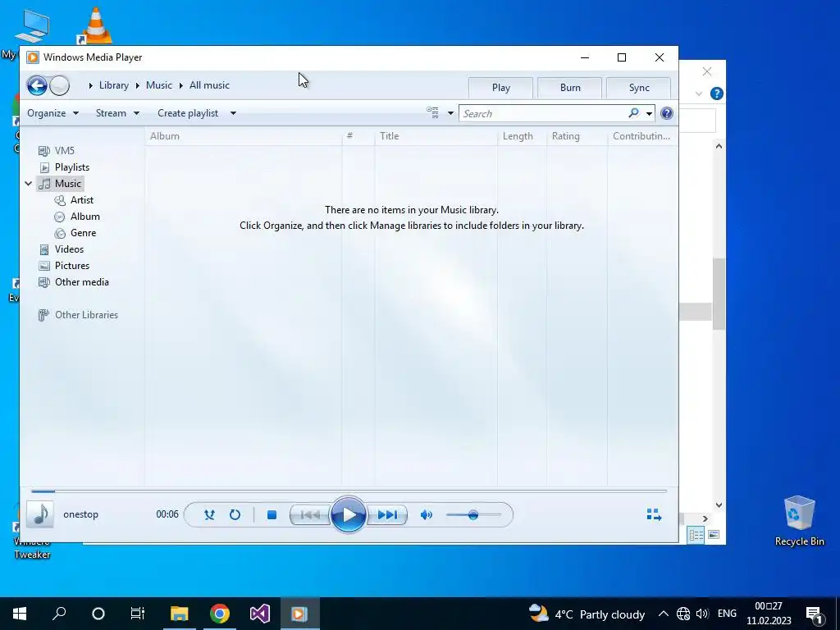Screen dimensions: 840x630
Task: Click the onestop album art thumbnail
Action: pyautogui.click(x=40, y=514)
